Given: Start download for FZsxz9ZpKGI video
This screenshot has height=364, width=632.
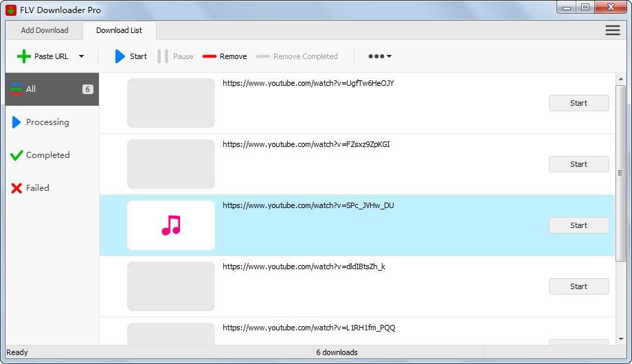Looking at the screenshot, I should click(579, 164).
